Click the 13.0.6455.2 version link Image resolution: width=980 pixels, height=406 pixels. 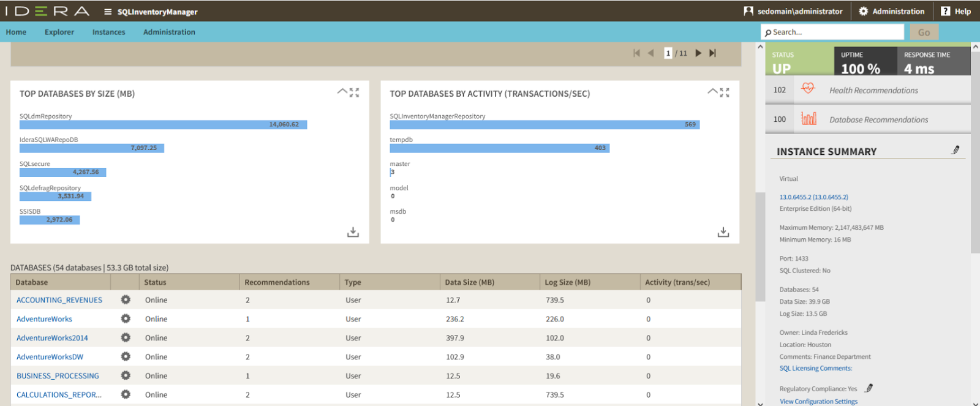pos(813,197)
